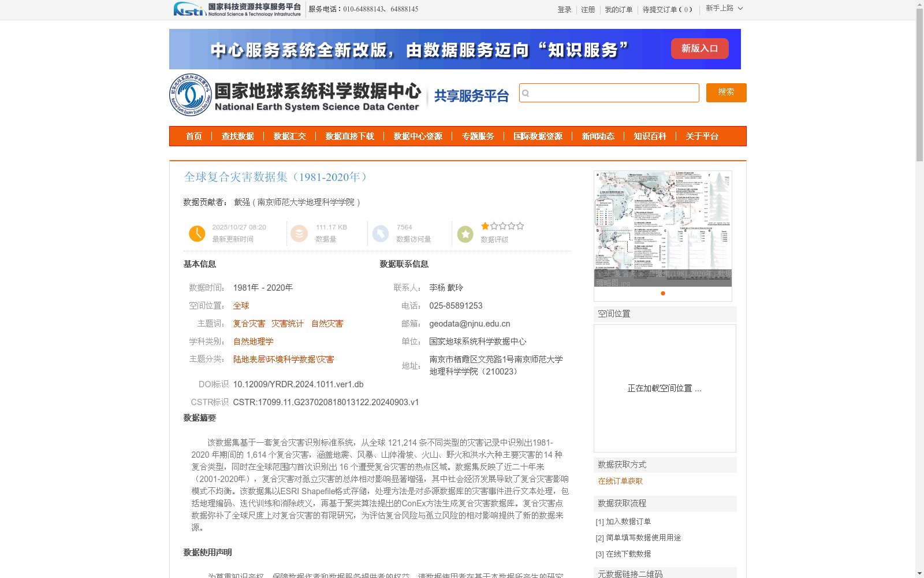This screenshot has width=924, height=578.
Task: Click the DOI value 10.12009/YRDR.2024.1011.ver1.db
Action: 298,384
